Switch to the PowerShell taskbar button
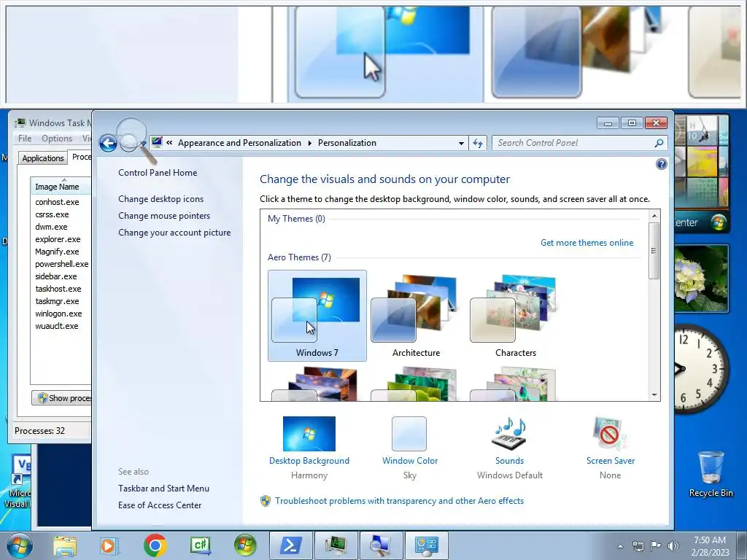The width and height of the screenshot is (747, 560). click(x=291, y=545)
